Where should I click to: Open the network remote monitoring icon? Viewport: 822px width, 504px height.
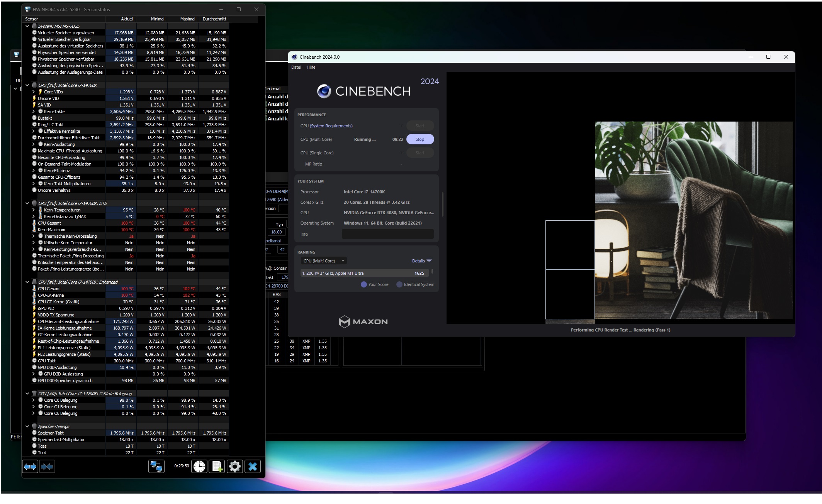click(x=156, y=467)
